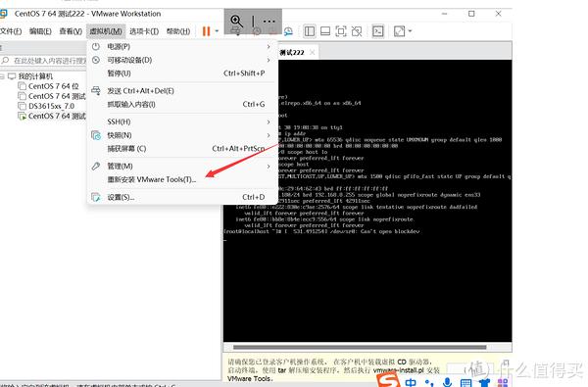Image resolution: width=588 pixels, height=387 pixels.
Task: Click the unity mode toolbar icon
Action: 357,31
